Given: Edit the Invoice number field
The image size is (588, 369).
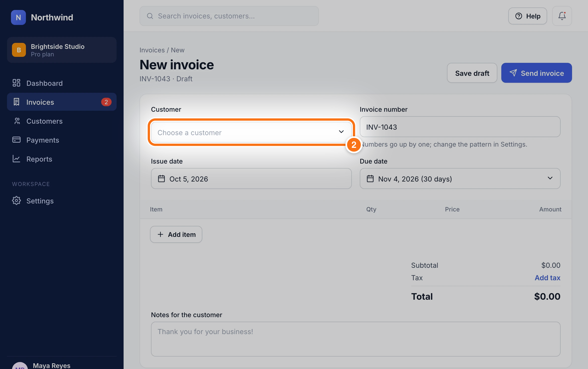Looking at the screenshot, I should click(460, 127).
